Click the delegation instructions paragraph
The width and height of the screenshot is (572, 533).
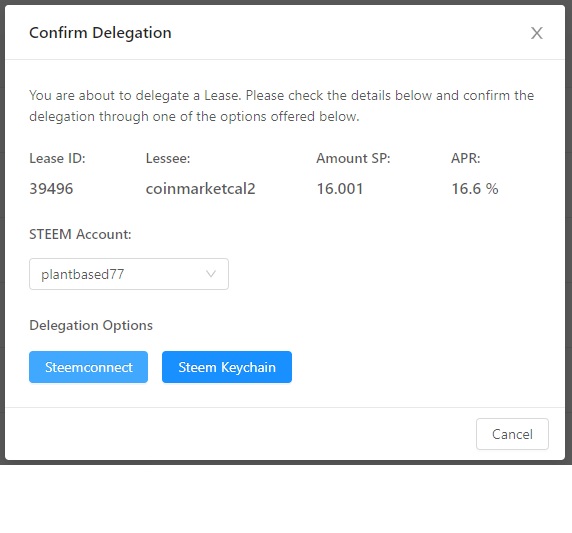tap(282, 106)
